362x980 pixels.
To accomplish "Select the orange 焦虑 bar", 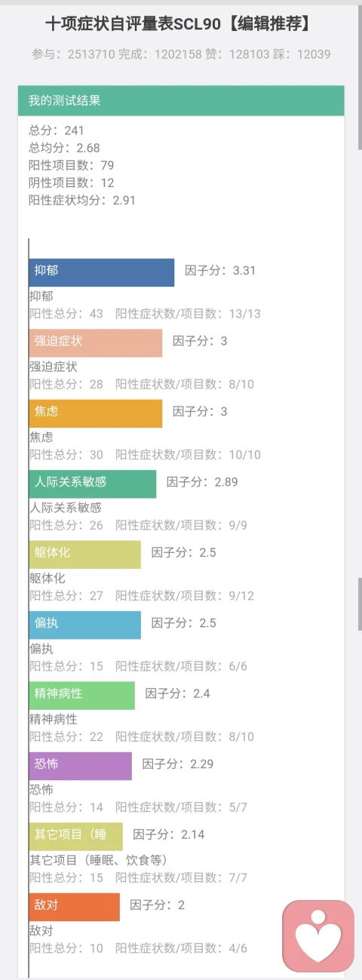I will click(x=96, y=413).
